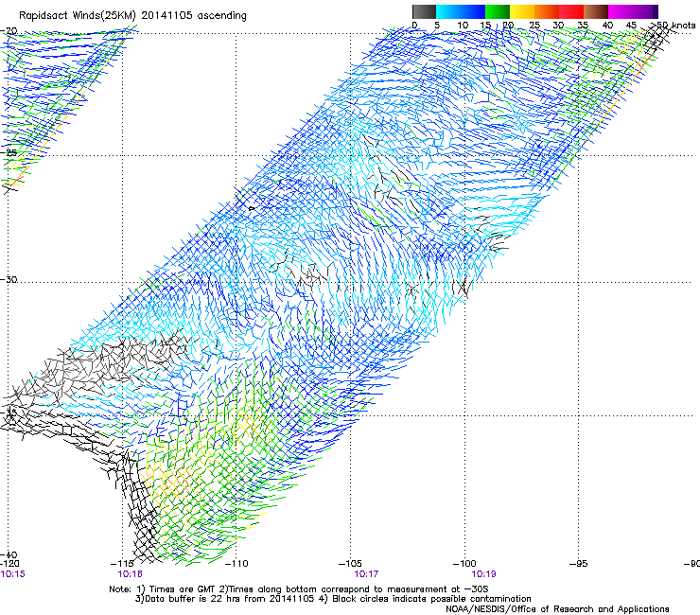Click the '-120' longitude label

9,564
